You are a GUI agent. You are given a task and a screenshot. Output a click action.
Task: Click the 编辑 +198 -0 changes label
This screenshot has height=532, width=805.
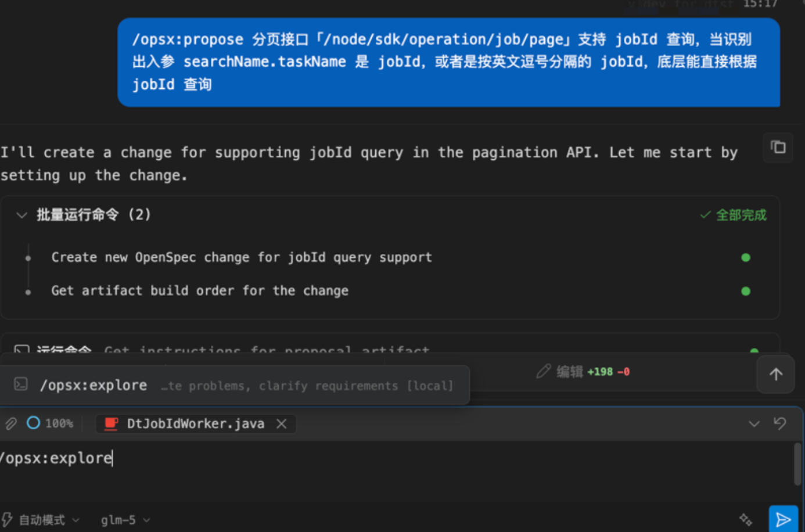[592, 372]
